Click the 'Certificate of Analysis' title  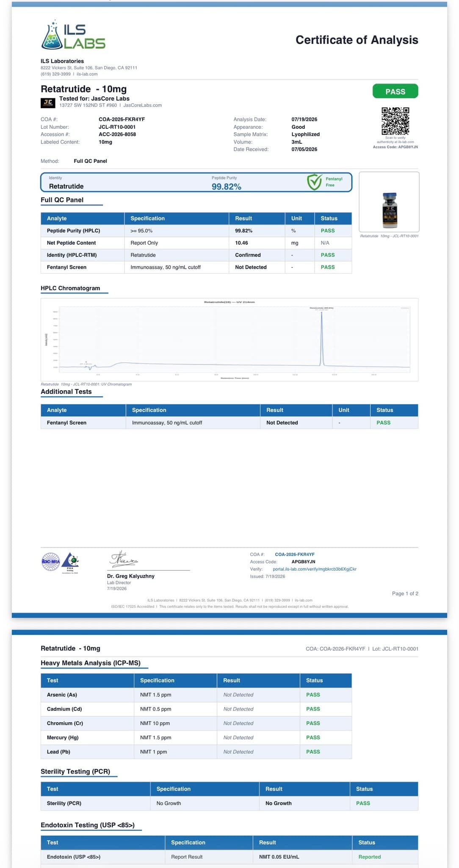[x=357, y=40]
